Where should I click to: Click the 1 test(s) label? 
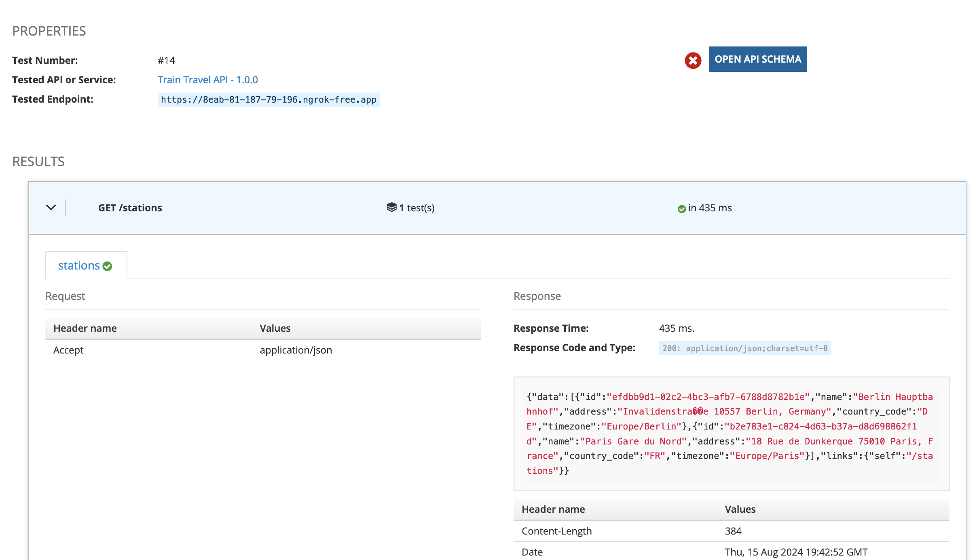tap(417, 208)
